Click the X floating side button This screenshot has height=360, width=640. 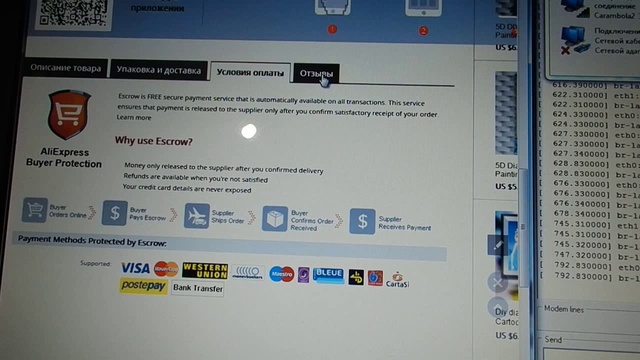[x=498, y=282]
